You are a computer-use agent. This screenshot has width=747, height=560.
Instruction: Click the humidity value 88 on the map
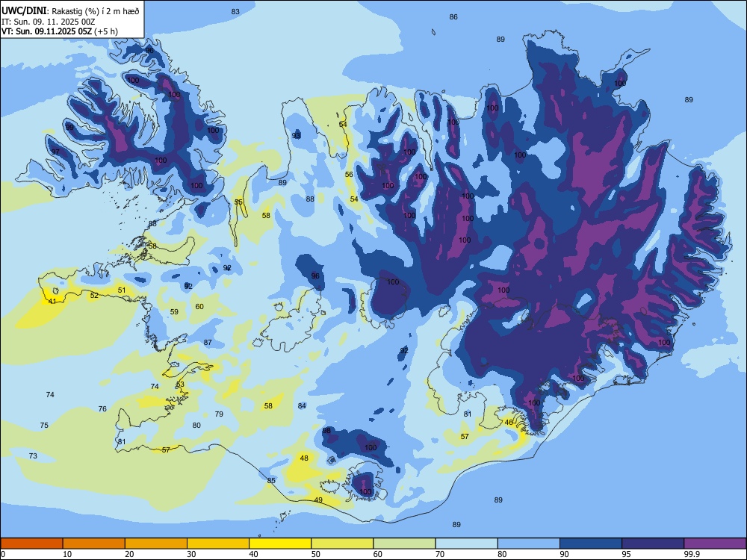[x=310, y=199]
